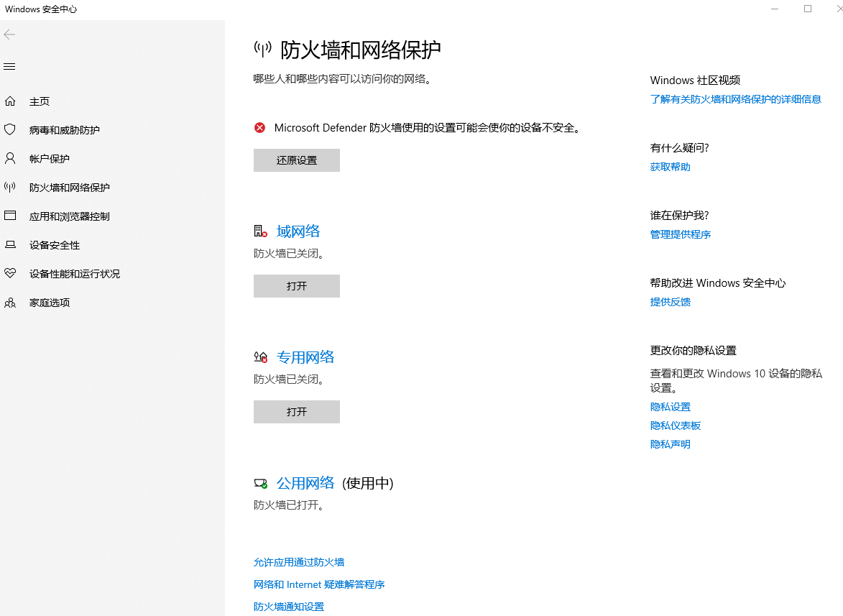Click the 哪些人和哪些内容可以访问你的网络。 description
843x616 pixels.
pos(343,79)
